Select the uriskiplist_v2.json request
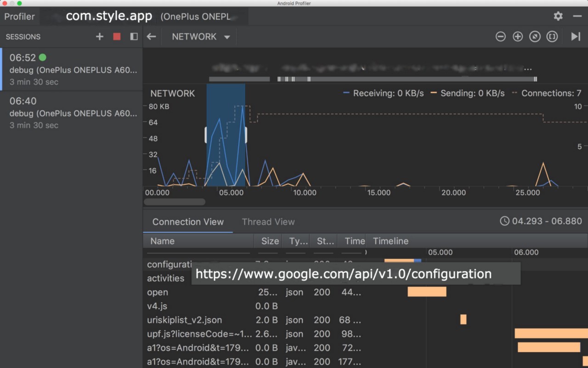 point(184,320)
